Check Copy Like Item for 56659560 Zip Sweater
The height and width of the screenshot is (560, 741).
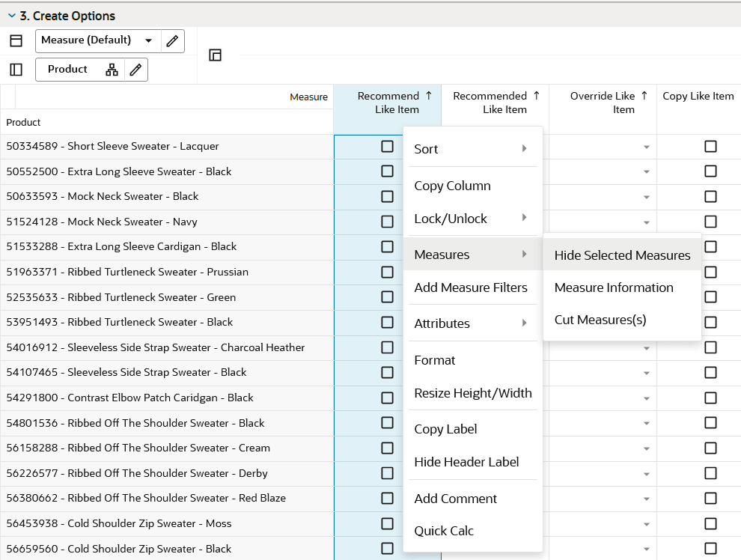coord(710,549)
